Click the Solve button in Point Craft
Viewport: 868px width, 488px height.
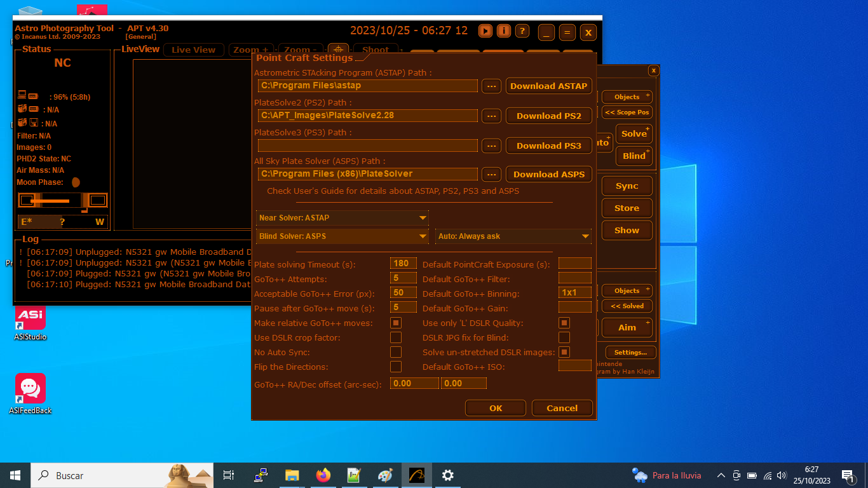634,134
